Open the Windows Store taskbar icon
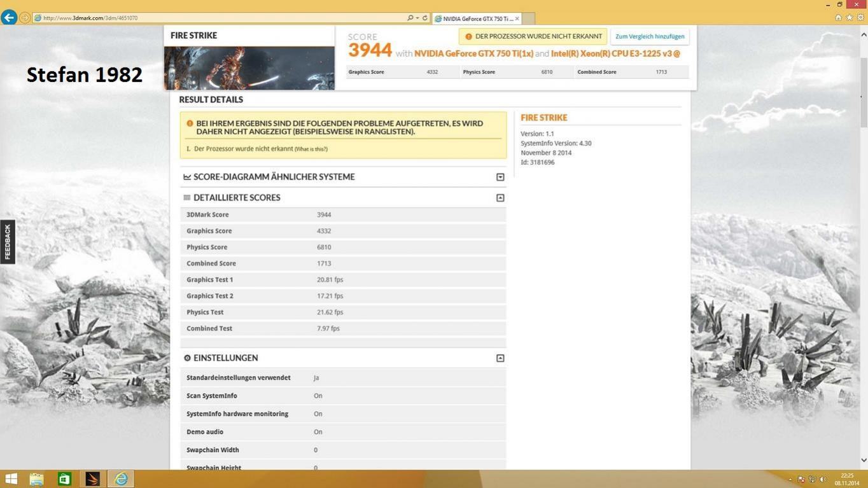868x488 pixels. [64, 478]
